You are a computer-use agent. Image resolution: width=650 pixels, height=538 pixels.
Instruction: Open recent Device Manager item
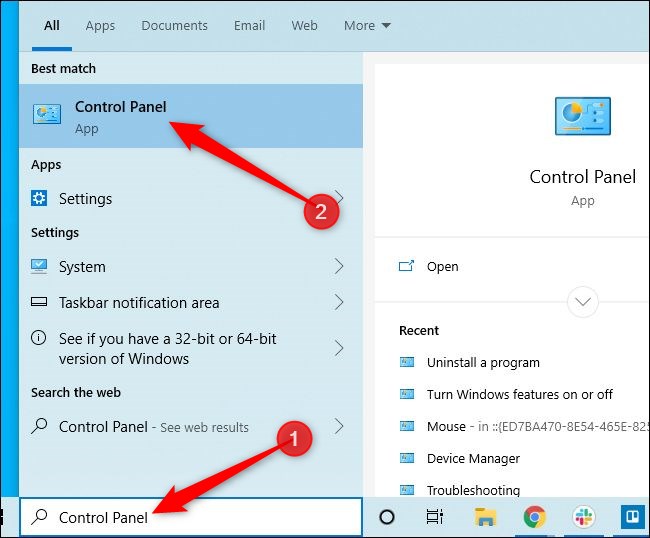click(473, 458)
